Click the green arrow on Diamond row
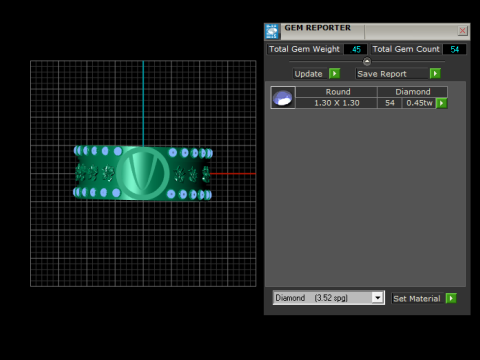This screenshot has height=360, width=480. pos(442,103)
